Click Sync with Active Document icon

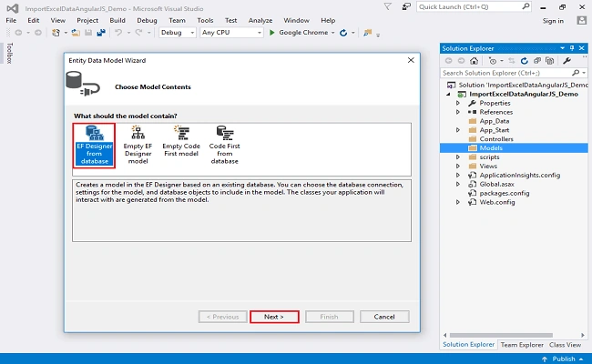pyautogui.click(x=512, y=60)
